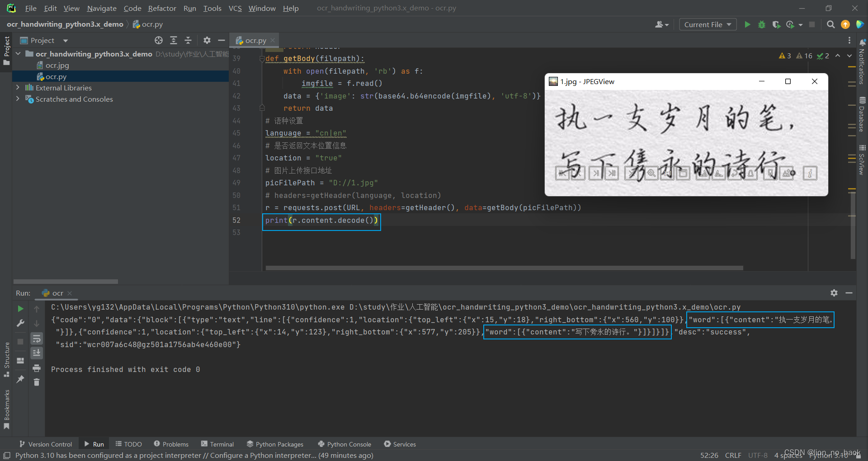Click UTF-8 encoding in status bar
The image size is (868, 461).
758,455
